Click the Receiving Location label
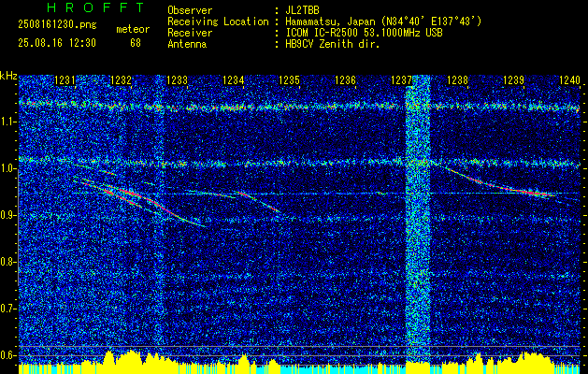The width and height of the screenshot is (588, 374). tap(218, 22)
